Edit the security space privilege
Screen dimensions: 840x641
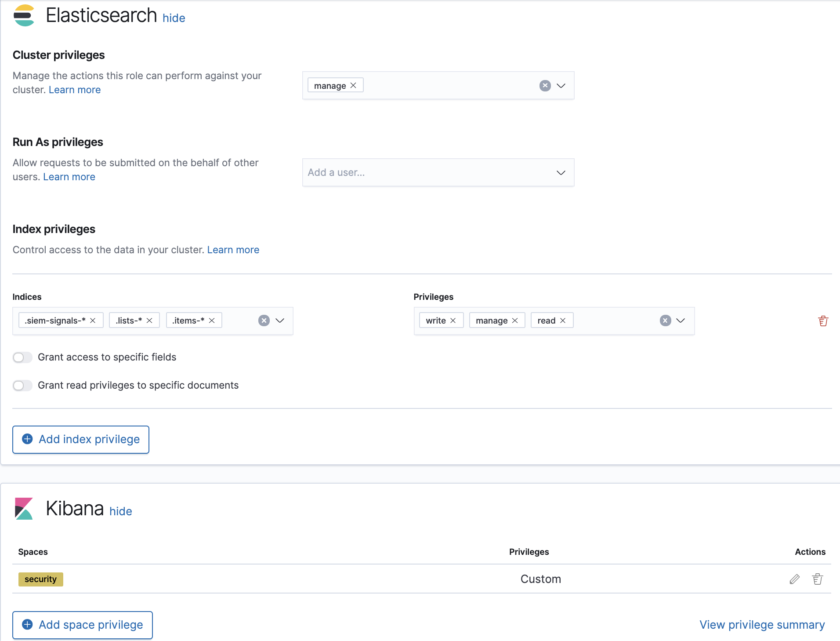tap(794, 579)
